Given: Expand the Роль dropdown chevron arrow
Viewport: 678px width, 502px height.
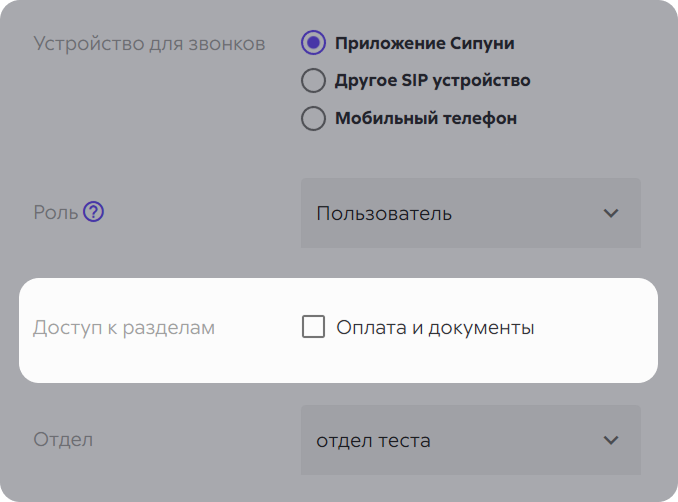Looking at the screenshot, I should pos(611,213).
